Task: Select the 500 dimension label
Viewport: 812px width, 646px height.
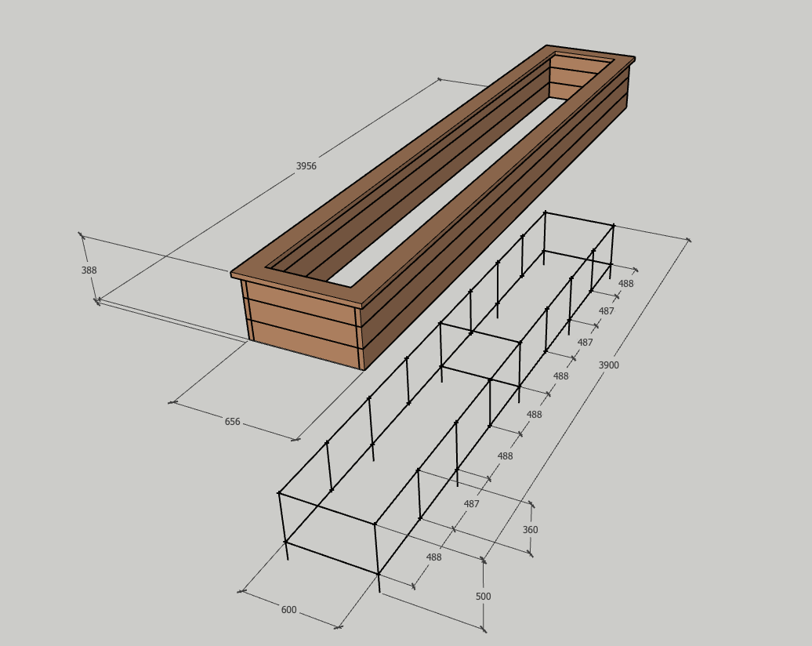Action: coord(484,597)
